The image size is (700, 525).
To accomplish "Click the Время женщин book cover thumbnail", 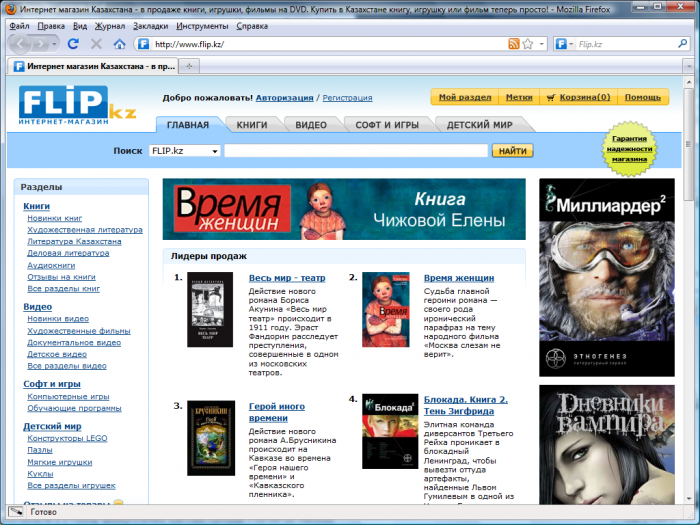I will tap(386, 309).
